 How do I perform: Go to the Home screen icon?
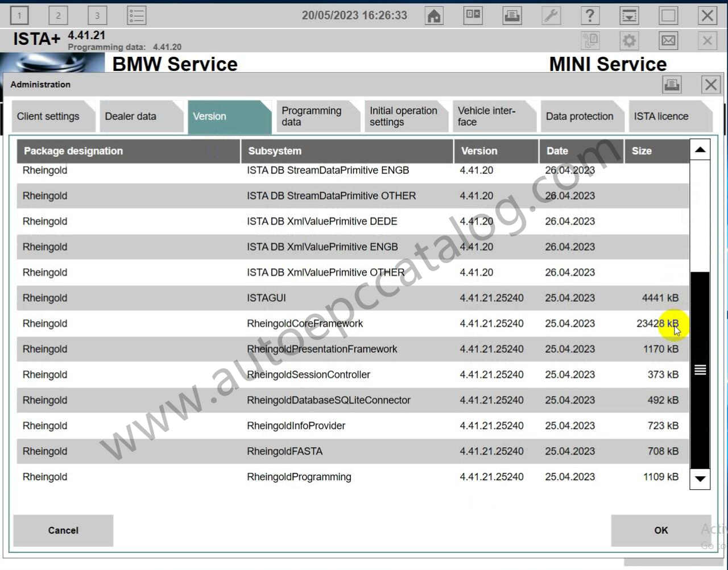(x=435, y=15)
